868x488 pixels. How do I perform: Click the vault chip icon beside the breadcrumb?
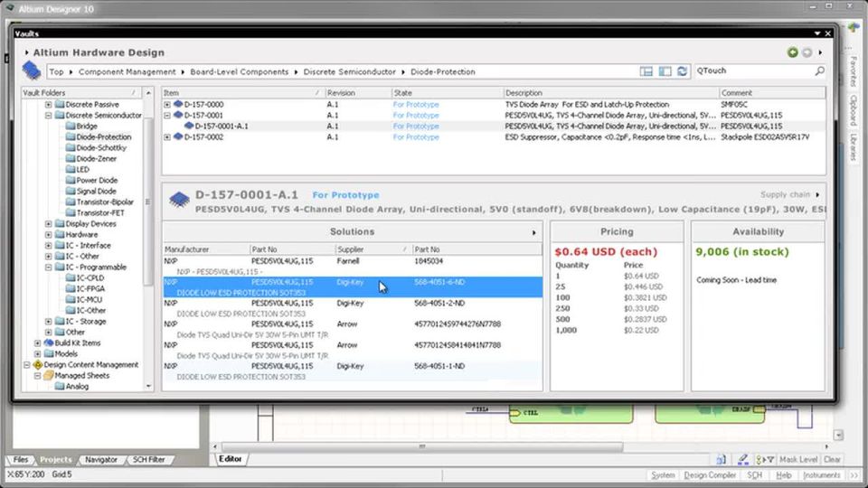coord(32,70)
